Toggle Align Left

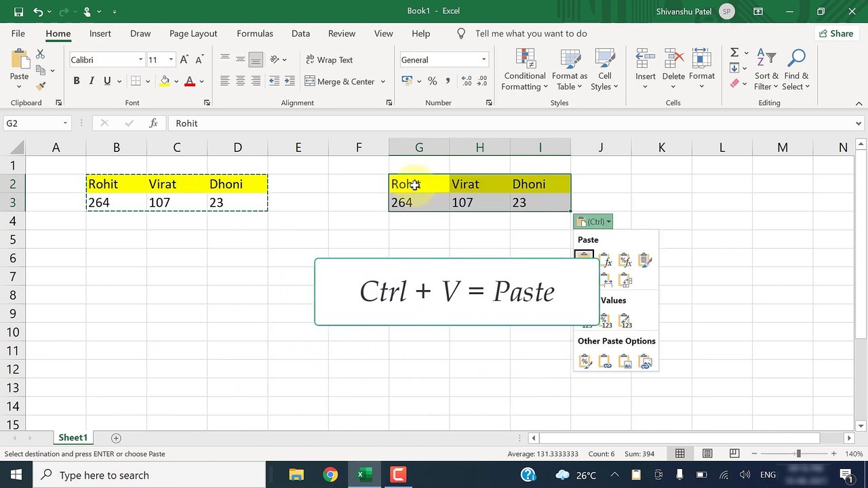(x=224, y=81)
